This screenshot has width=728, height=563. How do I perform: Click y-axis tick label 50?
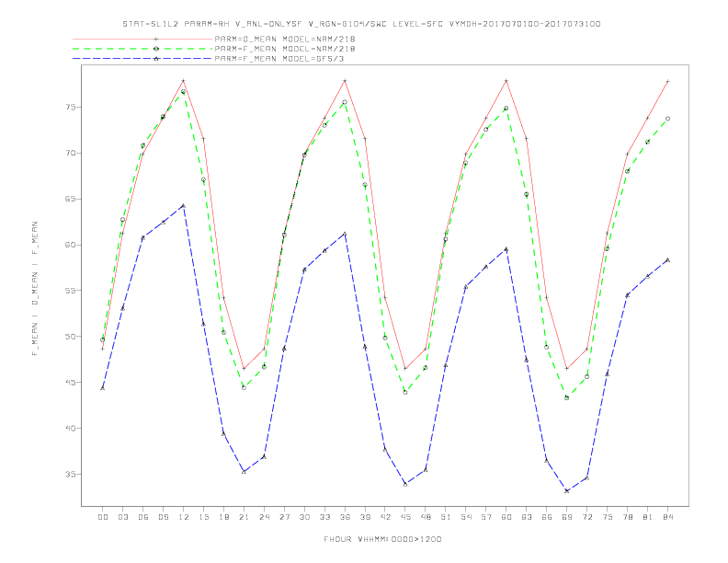[x=71, y=337]
